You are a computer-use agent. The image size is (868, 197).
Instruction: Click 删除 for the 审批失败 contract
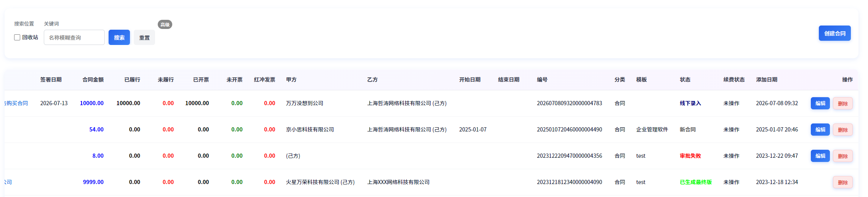[843, 156]
